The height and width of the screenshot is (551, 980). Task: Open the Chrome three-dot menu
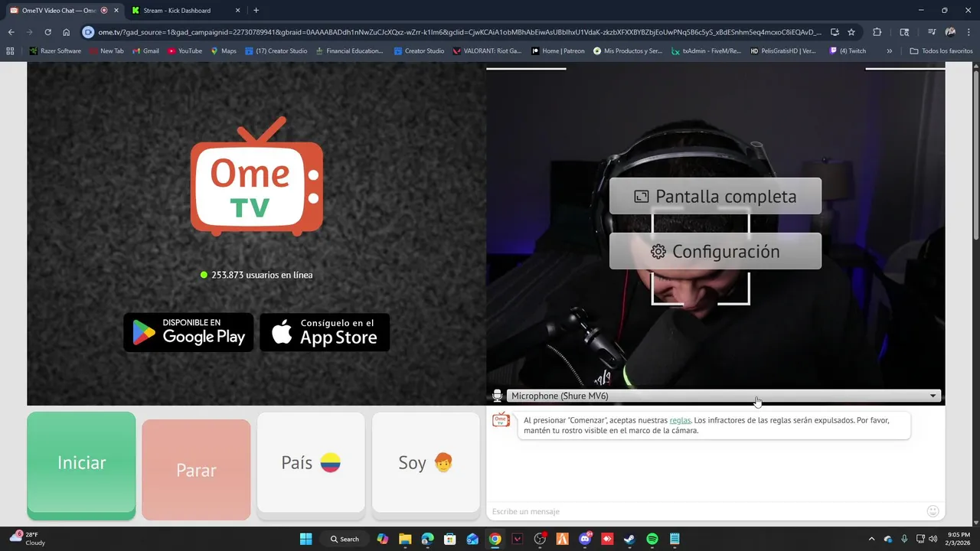969,32
